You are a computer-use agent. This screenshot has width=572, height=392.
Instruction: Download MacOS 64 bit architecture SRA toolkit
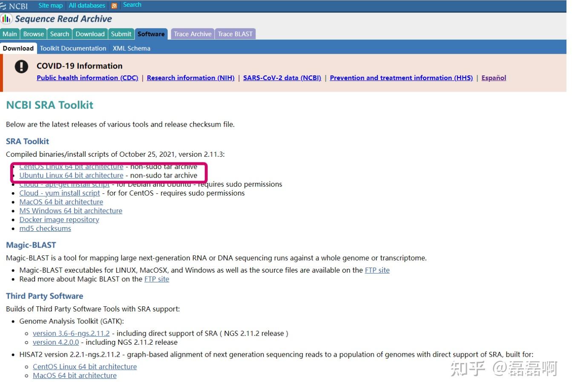[61, 202]
